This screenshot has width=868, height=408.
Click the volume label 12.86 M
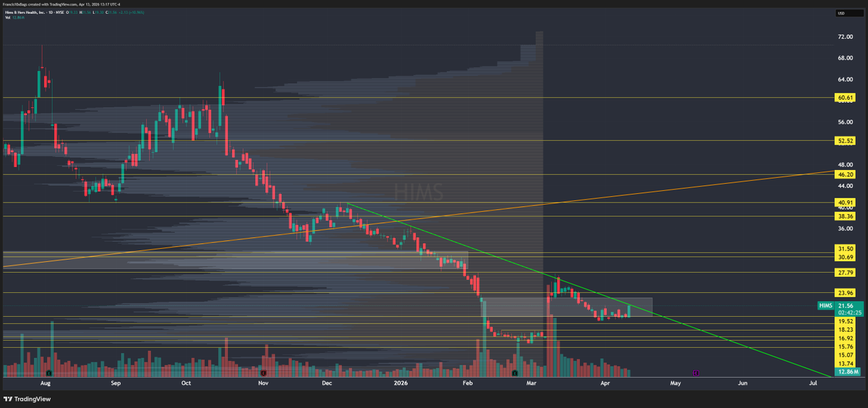coord(847,372)
